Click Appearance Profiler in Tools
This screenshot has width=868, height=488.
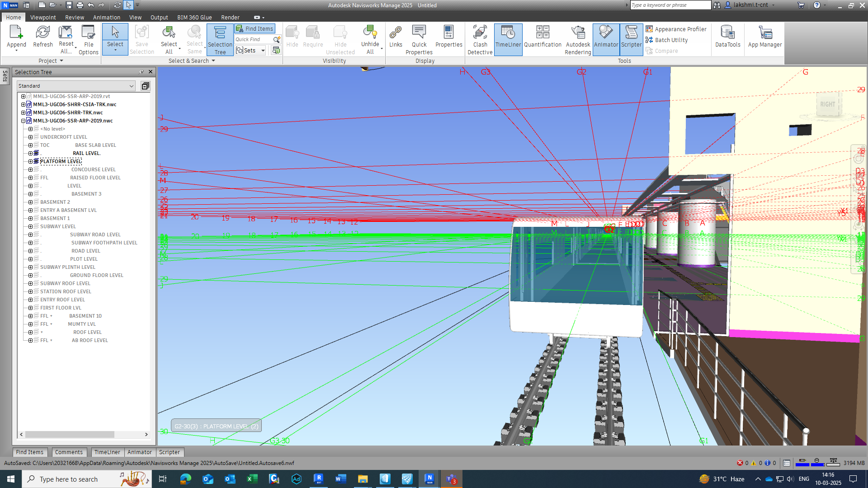click(676, 29)
